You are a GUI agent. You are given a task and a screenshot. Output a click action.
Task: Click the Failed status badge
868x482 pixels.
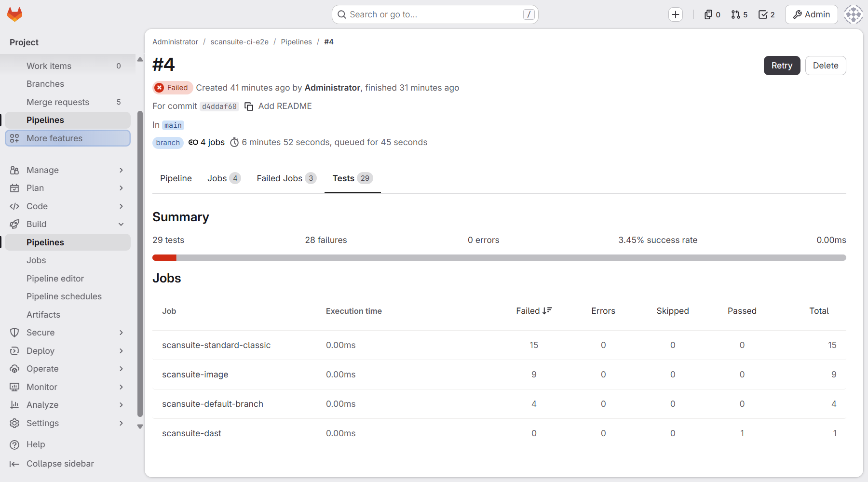(173, 88)
